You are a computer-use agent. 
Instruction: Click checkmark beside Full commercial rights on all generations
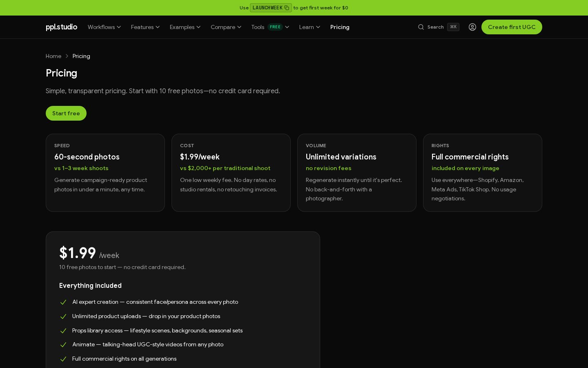63,359
